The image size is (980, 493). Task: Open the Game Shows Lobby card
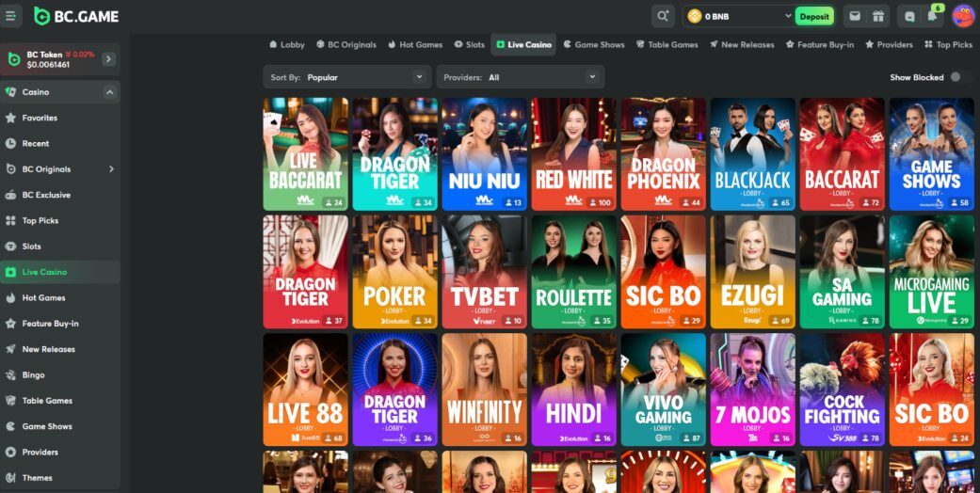931,153
